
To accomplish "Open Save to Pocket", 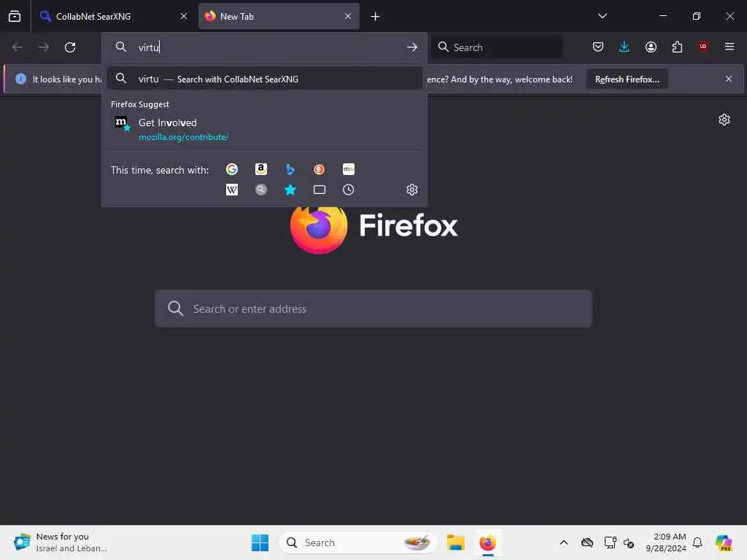I will (598, 47).
